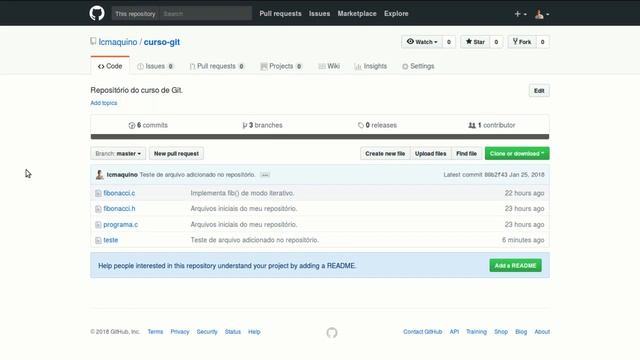Open the lcmaquino commit author link
This screenshot has height=360, width=640.
tap(122, 175)
